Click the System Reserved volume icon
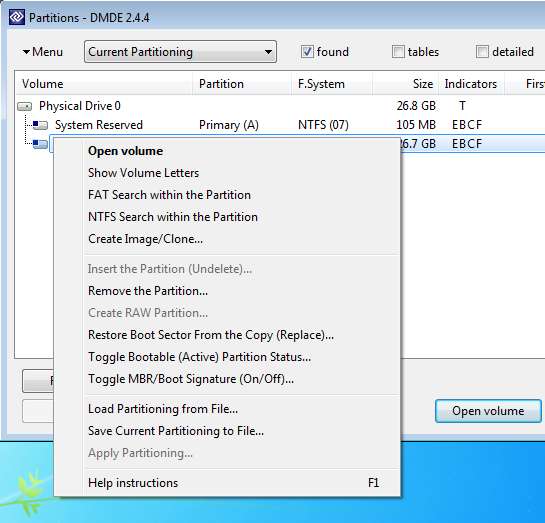Viewport: 545px width, 523px height. pyautogui.click(x=40, y=125)
